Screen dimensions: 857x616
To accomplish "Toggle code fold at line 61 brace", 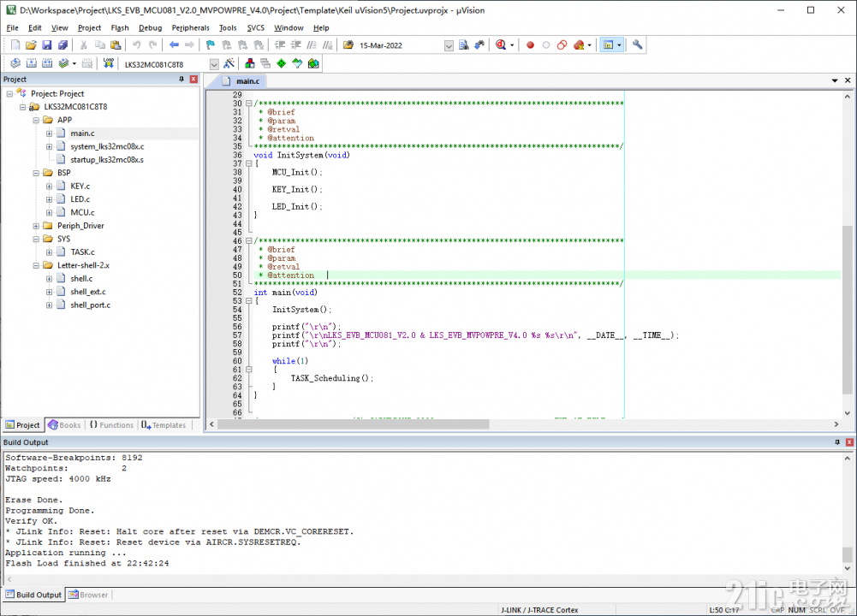I will click(248, 370).
